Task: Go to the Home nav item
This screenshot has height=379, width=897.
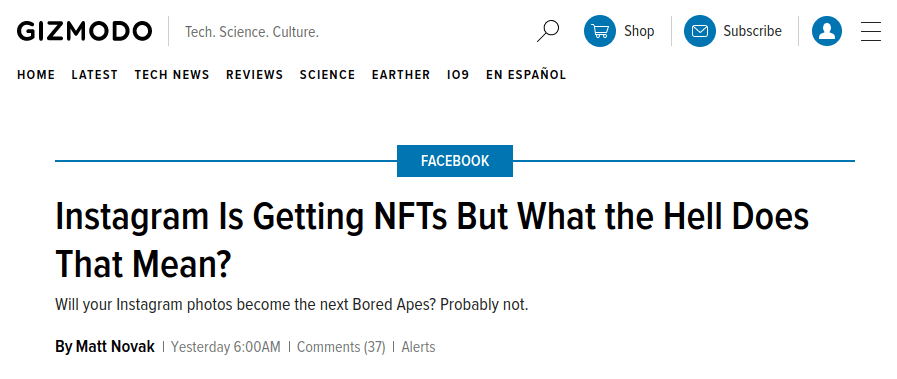Action: pyautogui.click(x=36, y=75)
